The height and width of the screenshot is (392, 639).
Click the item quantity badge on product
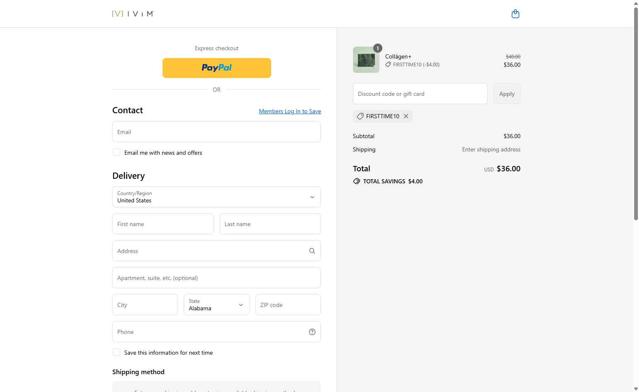pyautogui.click(x=377, y=48)
